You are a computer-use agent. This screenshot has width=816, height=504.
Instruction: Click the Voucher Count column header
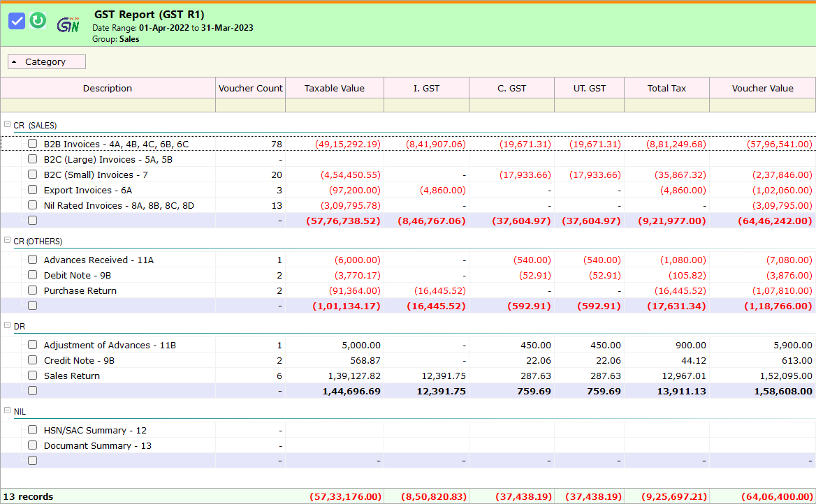(x=250, y=88)
